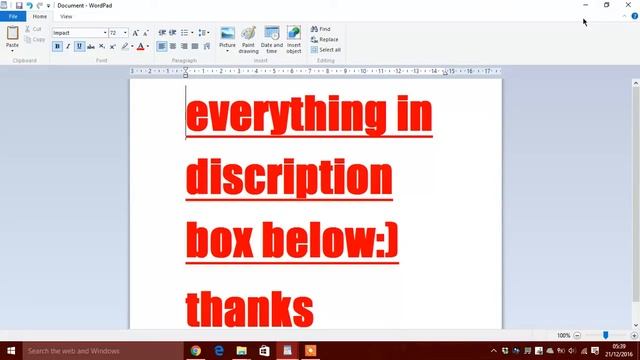Image resolution: width=640 pixels, height=360 pixels.
Task: Open Windows Store from taskbar
Action: pyautogui.click(x=264, y=351)
